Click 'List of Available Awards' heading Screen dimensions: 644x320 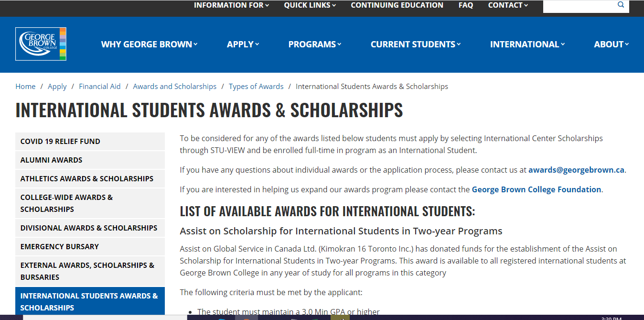point(327,211)
